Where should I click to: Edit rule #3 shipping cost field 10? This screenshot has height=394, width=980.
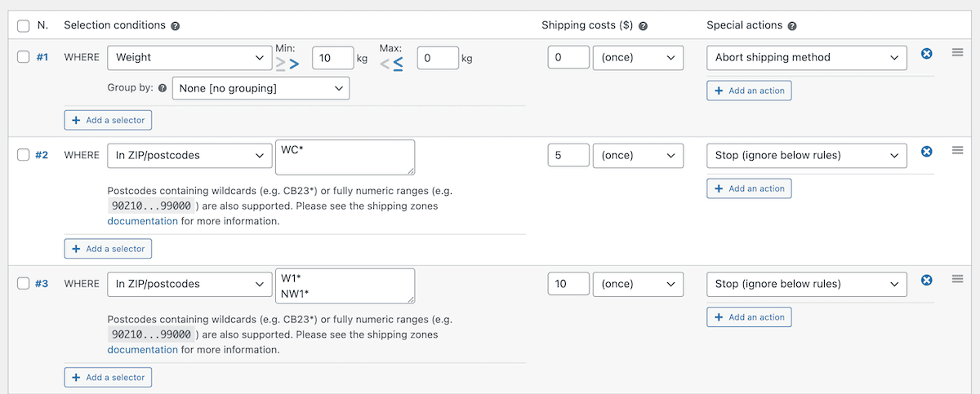tap(568, 284)
